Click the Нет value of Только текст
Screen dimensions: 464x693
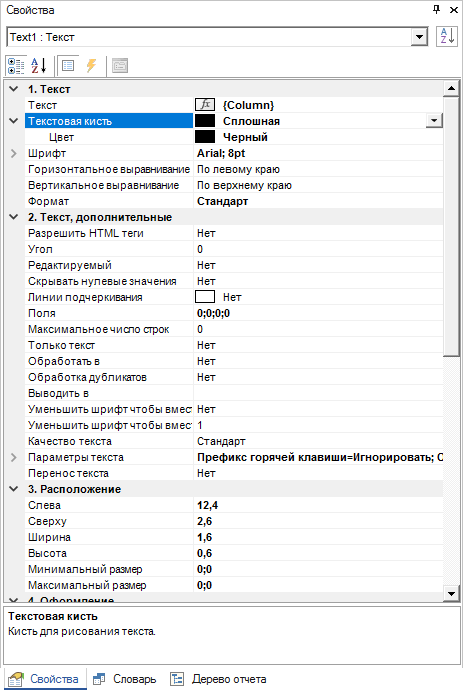point(206,345)
